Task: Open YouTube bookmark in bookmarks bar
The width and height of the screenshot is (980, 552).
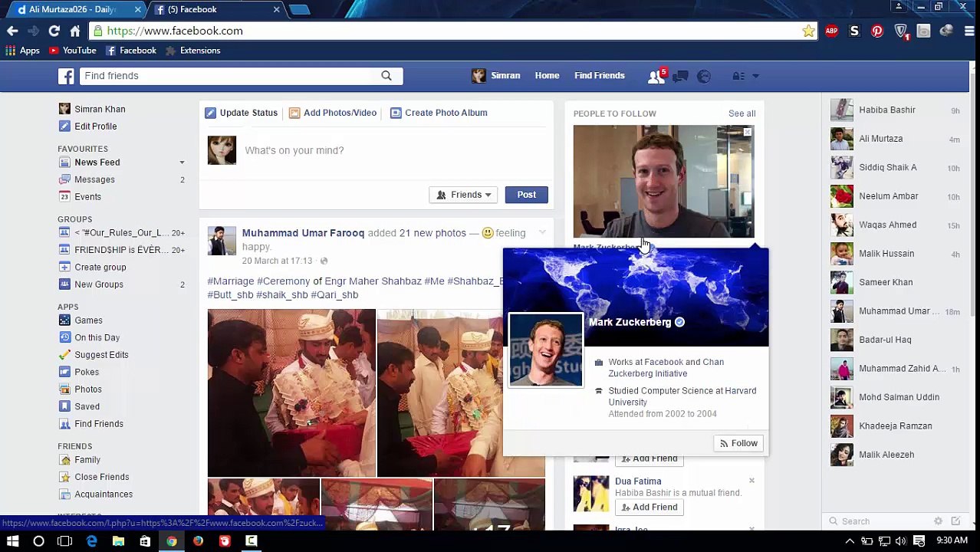Action: tap(73, 51)
